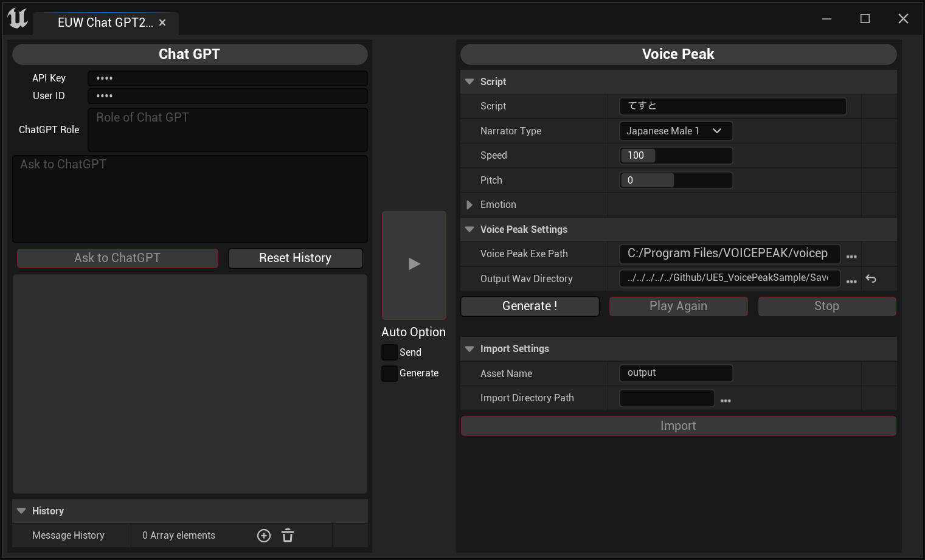Image resolution: width=925 pixels, height=560 pixels.
Task: Click the Stop button
Action: pos(827,306)
